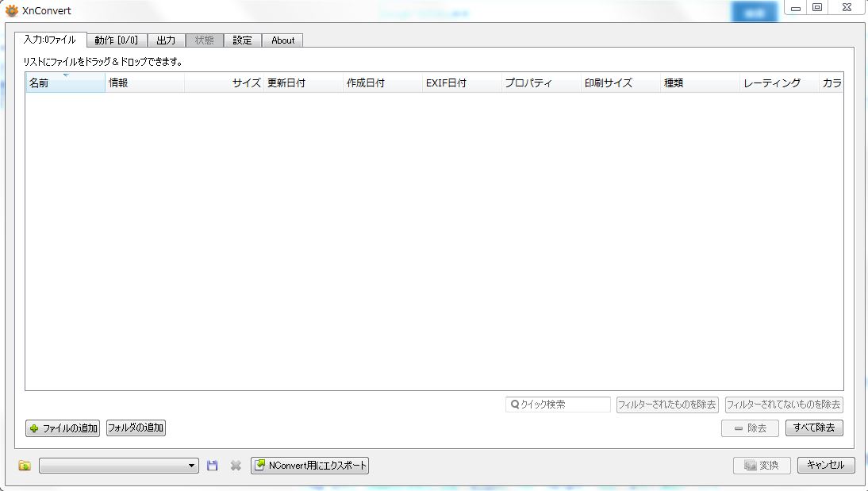Open the load script folder icon
Screen dimensions: 868x491
pos(25,466)
